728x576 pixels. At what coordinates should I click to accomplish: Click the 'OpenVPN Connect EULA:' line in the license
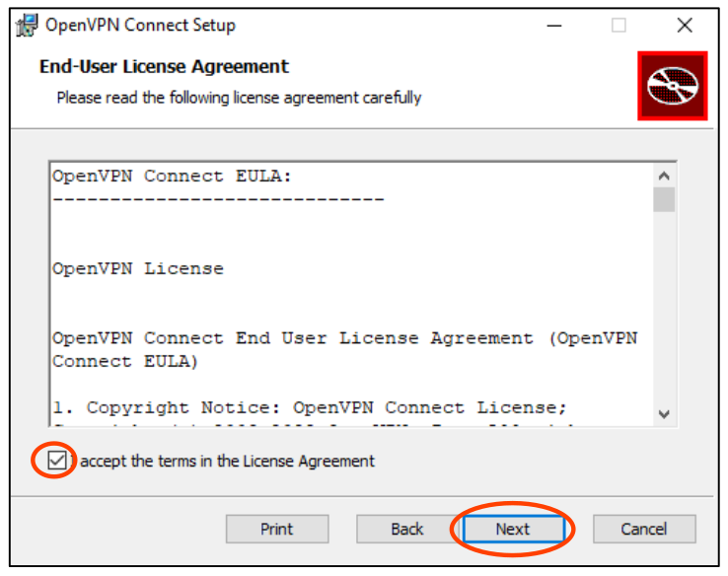click(x=173, y=176)
